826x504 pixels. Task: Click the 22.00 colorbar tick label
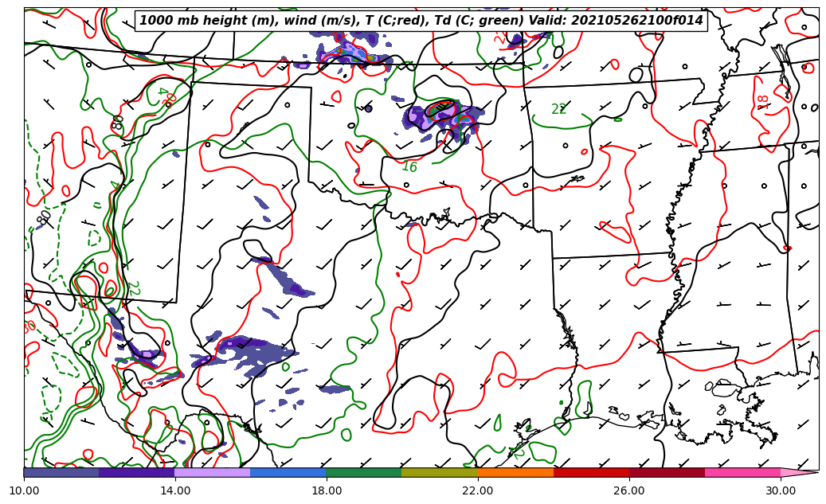tap(478, 490)
